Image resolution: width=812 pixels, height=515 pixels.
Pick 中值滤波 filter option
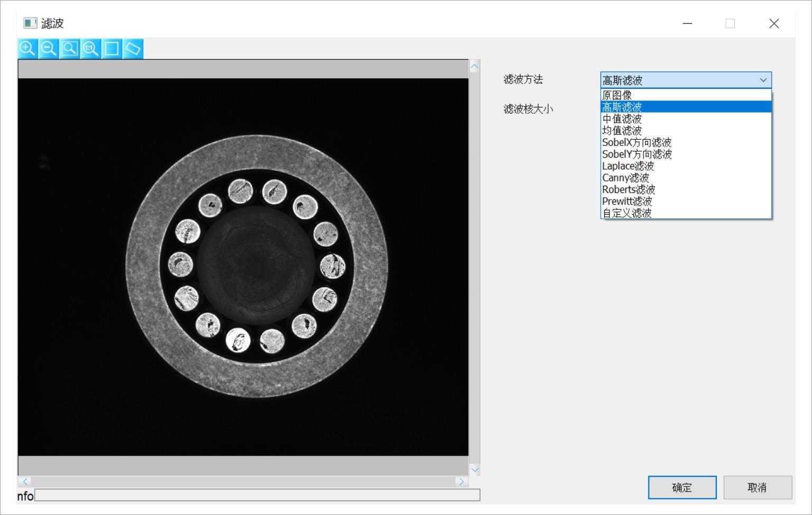coord(686,119)
